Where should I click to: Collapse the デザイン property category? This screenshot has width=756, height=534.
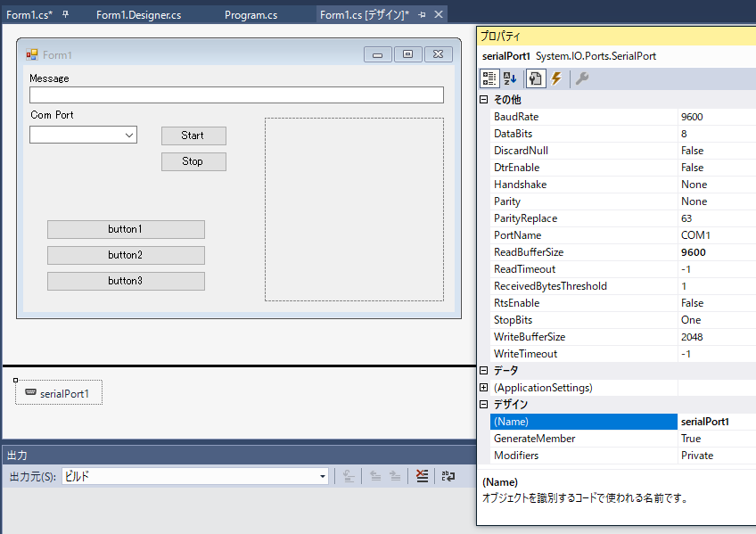pos(483,404)
